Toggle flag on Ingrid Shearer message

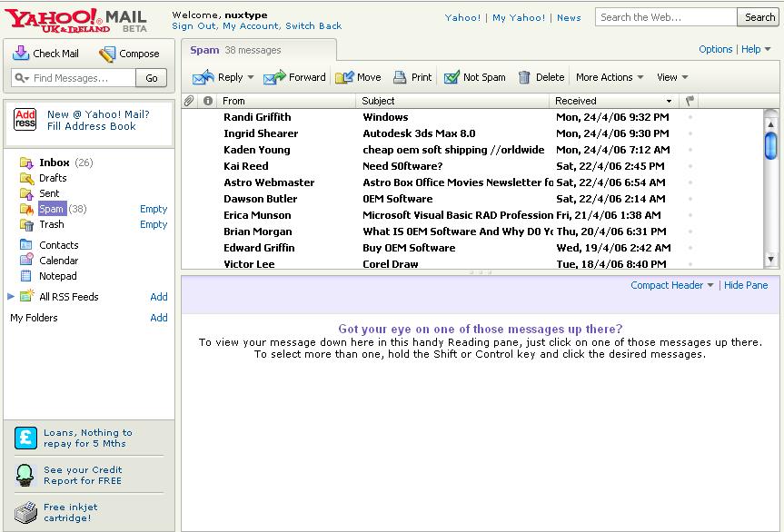pyautogui.click(x=690, y=133)
